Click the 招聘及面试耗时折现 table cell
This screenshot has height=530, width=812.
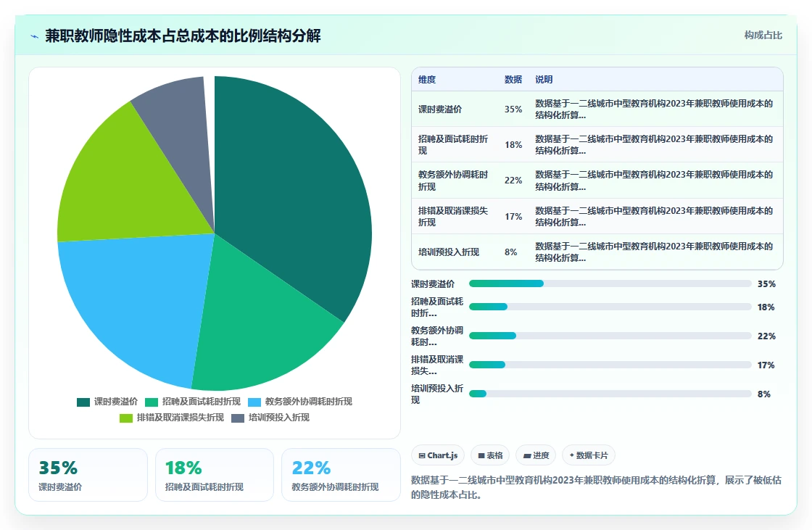453,144
